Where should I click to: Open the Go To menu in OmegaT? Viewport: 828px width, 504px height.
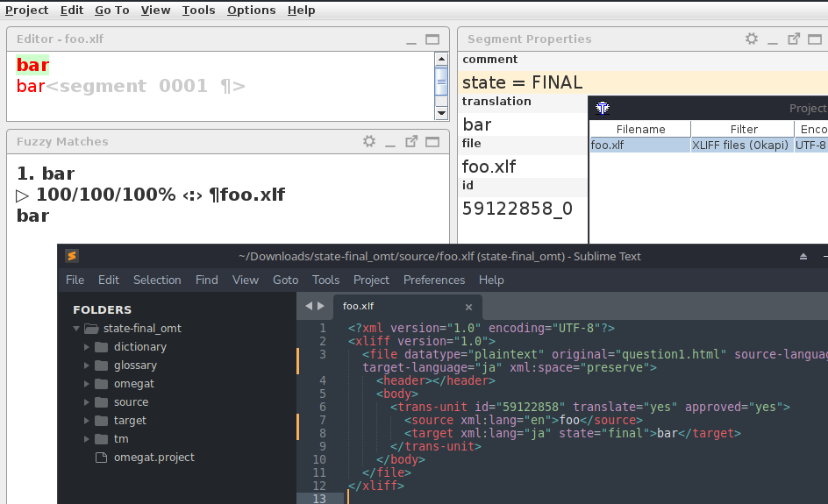(x=111, y=11)
